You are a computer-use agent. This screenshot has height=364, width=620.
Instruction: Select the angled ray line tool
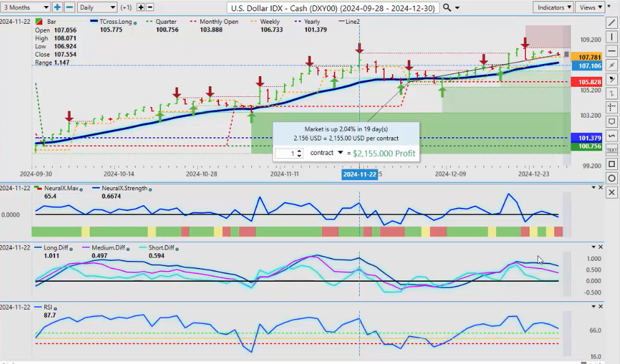coord(611,65)
